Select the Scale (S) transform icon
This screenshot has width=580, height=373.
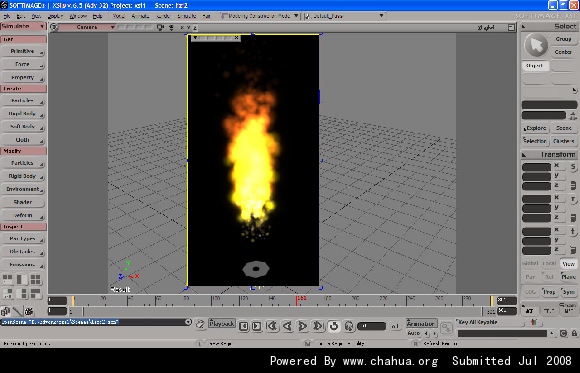[573, 167]
